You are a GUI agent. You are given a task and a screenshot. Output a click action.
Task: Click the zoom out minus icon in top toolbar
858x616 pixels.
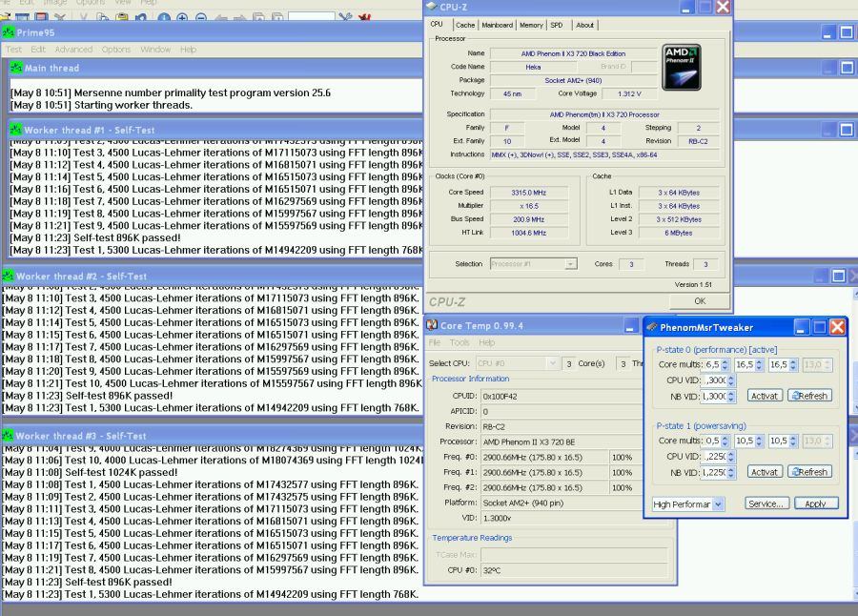point(201,18)
